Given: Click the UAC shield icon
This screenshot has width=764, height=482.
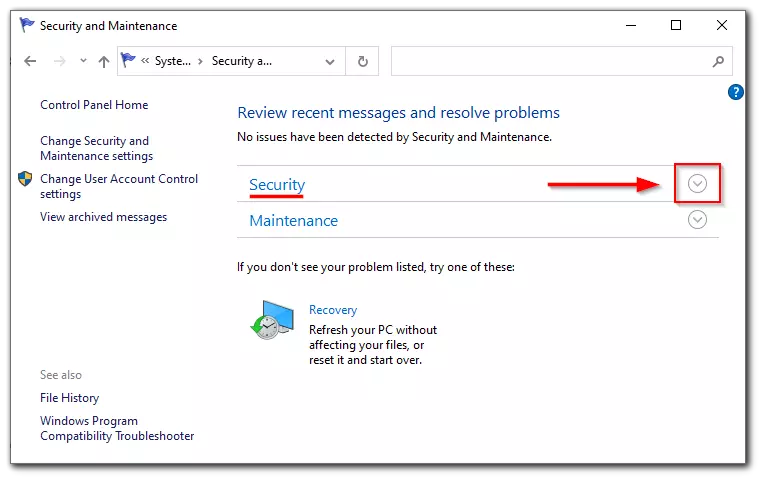Looking at the screenshot, I should tap(25, 179).
